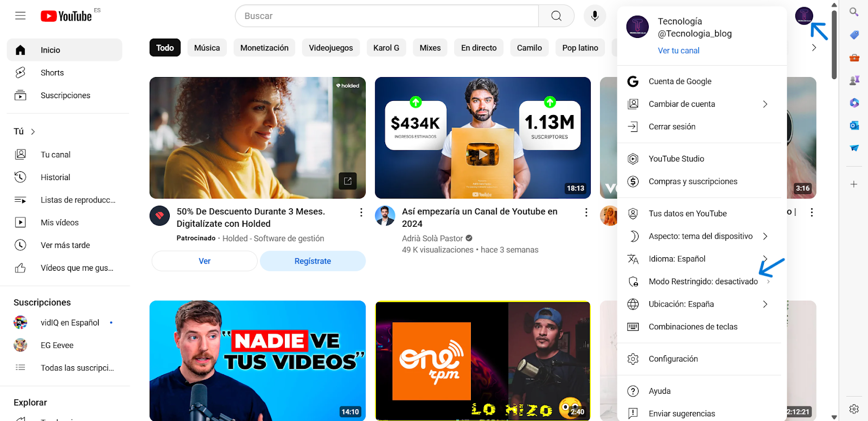Screen dimensions: 868x421
Task: Open browser sidebar settings gear
Action: coord(854,409)
